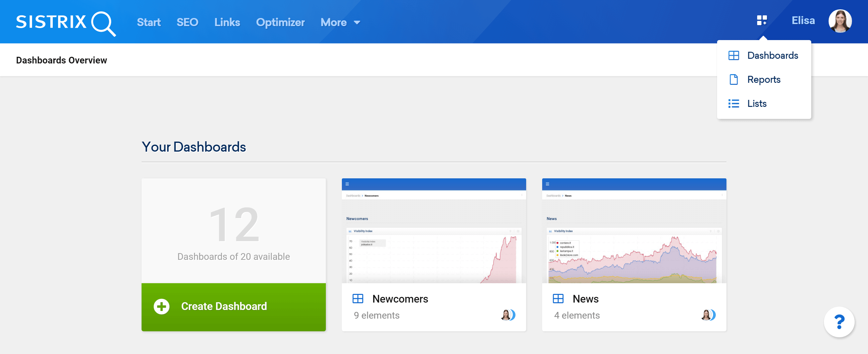Click the 'Your Dashboards' heading
The height and width of the screenshot is (354, 868).
(x=193, y=147)
